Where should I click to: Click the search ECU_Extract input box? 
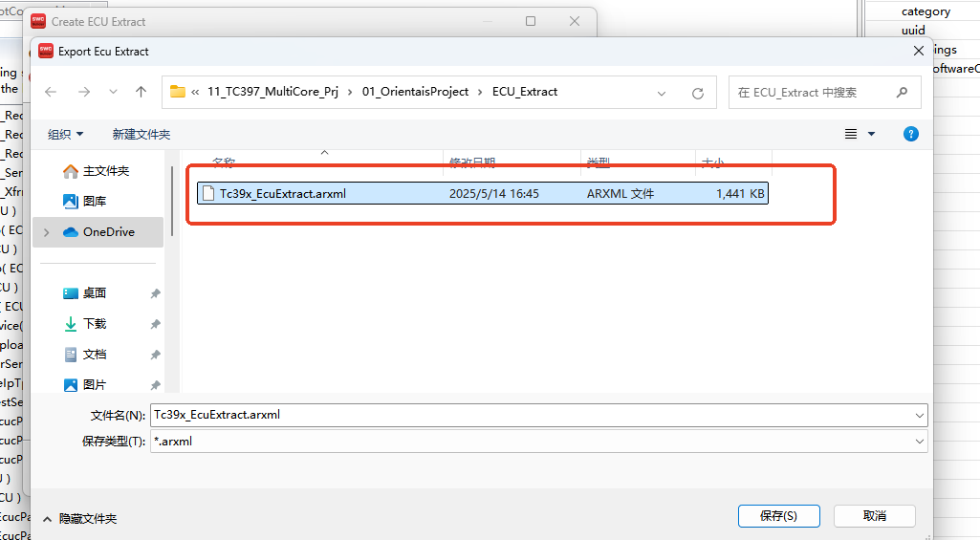813,93
